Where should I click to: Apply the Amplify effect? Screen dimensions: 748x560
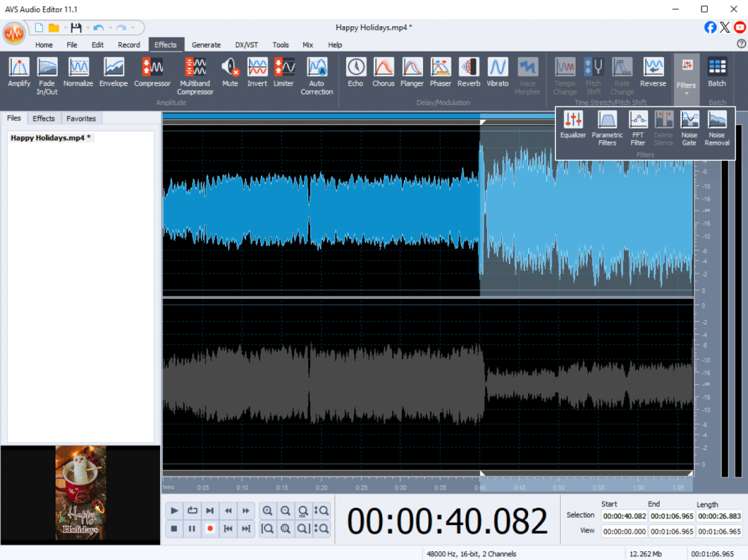click(19, 72)
